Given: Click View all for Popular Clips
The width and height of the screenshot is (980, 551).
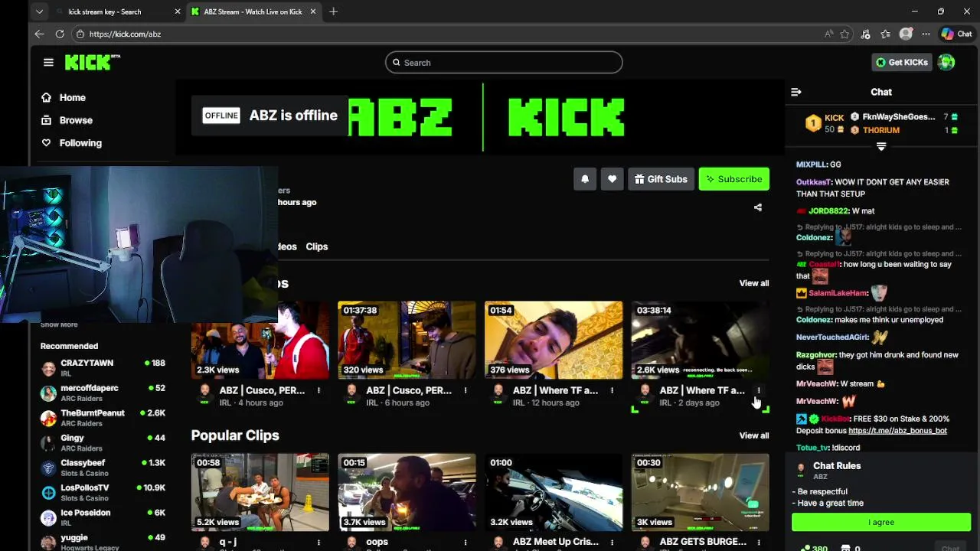Looking at the screenshot, I should (x=754, y=435).
